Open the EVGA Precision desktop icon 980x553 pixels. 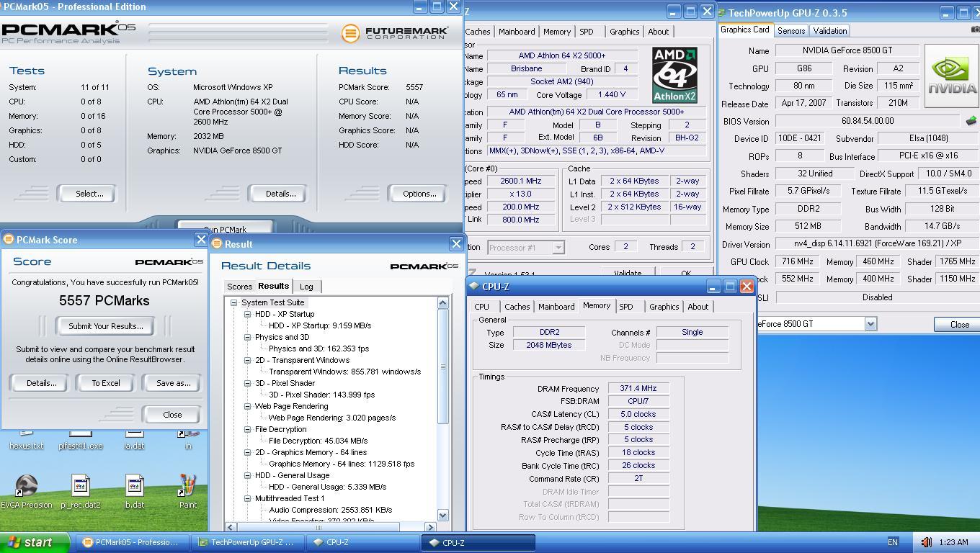27,491
